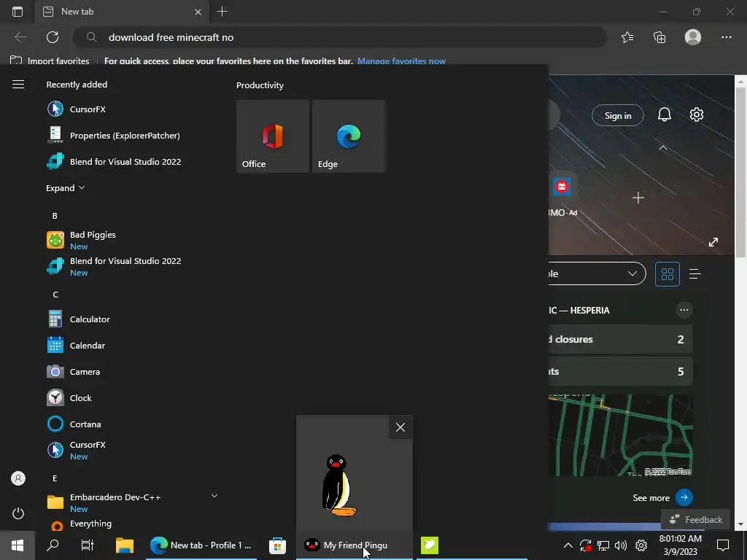Show hidden system tray icons

[568, 545]
